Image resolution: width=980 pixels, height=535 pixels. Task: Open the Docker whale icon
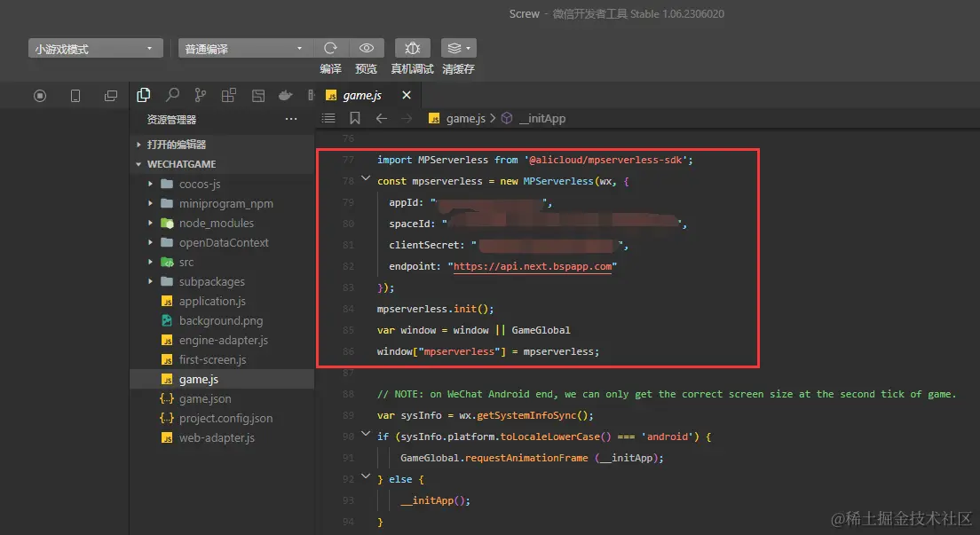286,95
